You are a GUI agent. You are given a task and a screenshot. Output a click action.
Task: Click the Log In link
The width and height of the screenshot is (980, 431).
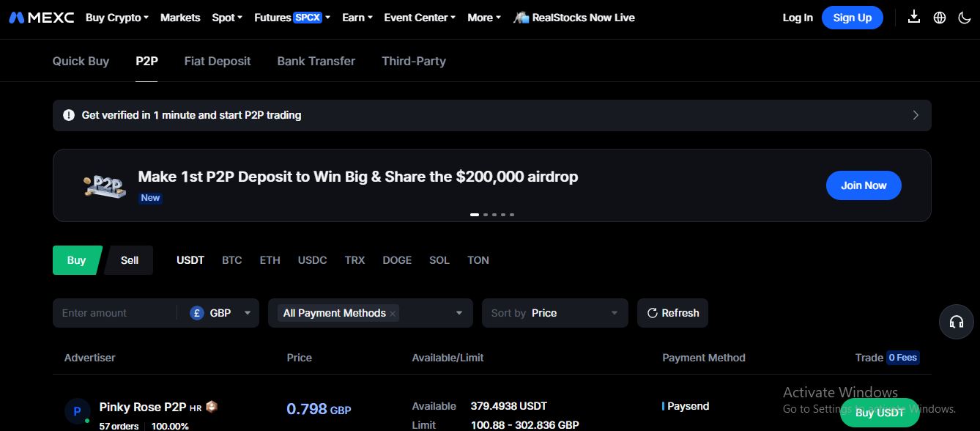click(798, 18)
